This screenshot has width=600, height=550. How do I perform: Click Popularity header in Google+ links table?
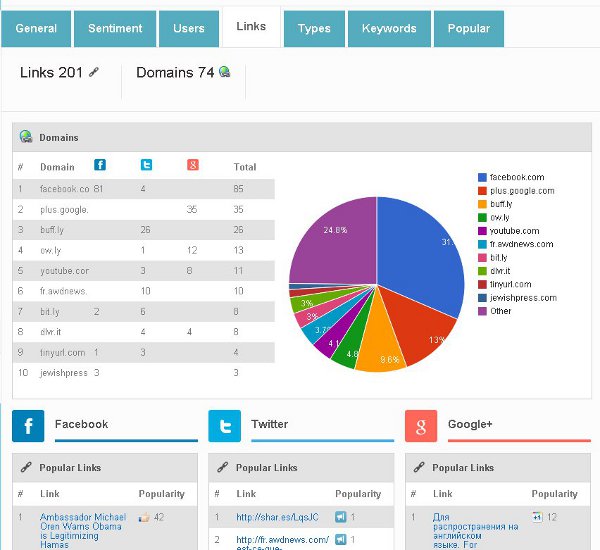pyautogui.click(x=554, y=494)
